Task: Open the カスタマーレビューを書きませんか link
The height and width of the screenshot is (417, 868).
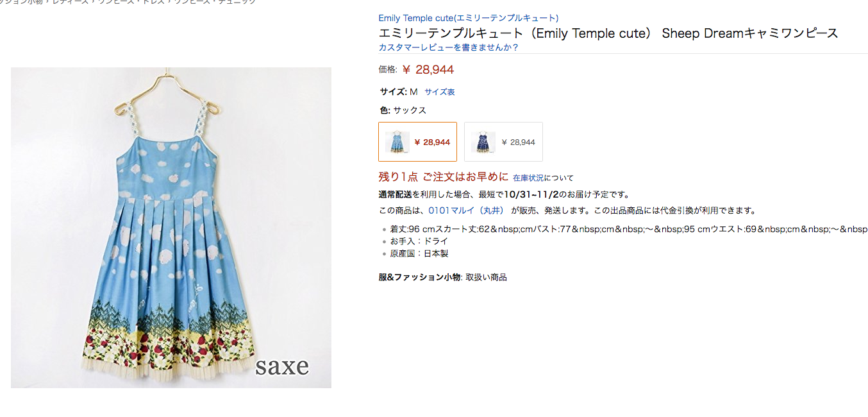Action: pos(448,47)
